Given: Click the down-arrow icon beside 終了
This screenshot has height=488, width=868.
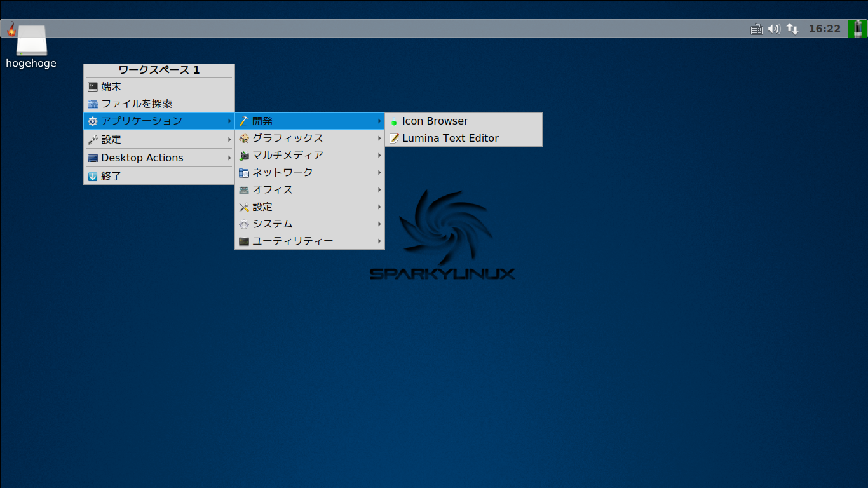Looking at the screenshot, I should tap(93, 176).
